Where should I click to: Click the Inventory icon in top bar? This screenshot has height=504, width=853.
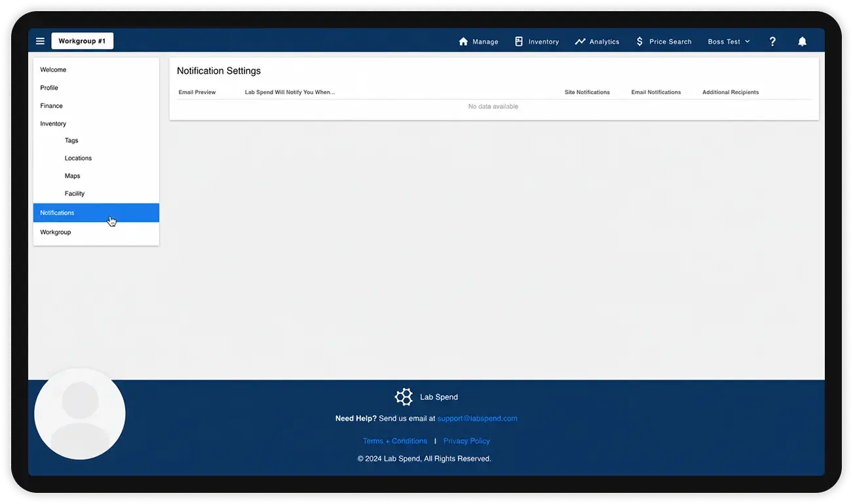519,41
